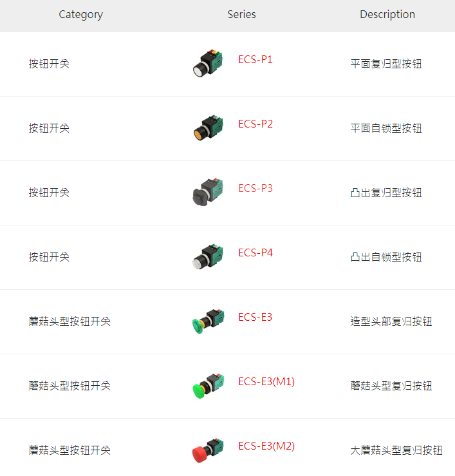This screenshot has width=455, height=476.
Task: Click the ECS-E3(M1) green mushroom button image
Action: pyautogui.click(x=209, y=386)
